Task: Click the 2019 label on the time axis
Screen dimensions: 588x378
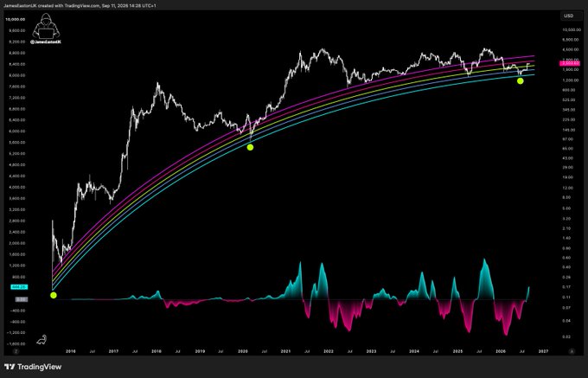Action: click(x=200, y=351)
